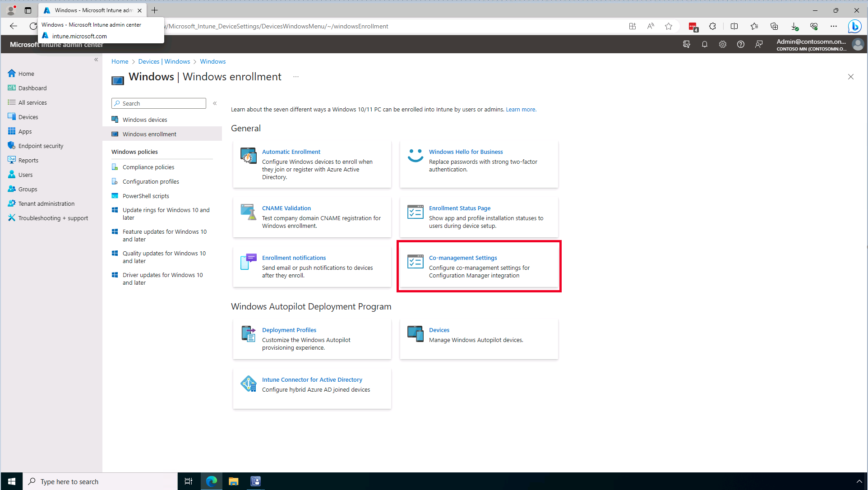
Task: Refresh the browser page
Action: tap(33, 26)
